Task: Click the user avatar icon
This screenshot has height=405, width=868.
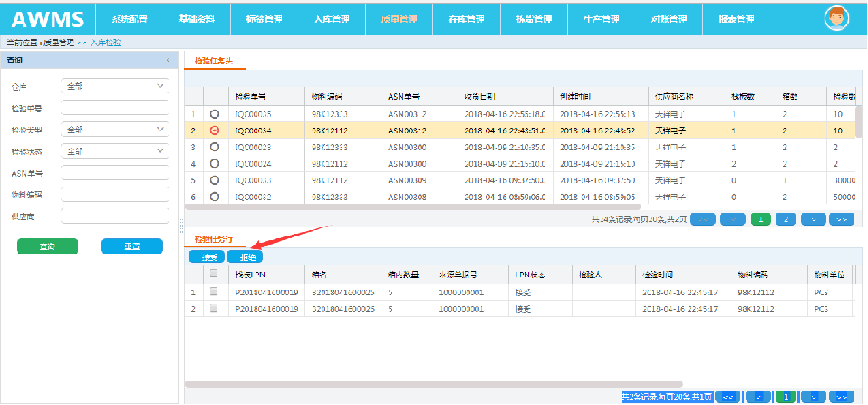Action: (837, 18)
